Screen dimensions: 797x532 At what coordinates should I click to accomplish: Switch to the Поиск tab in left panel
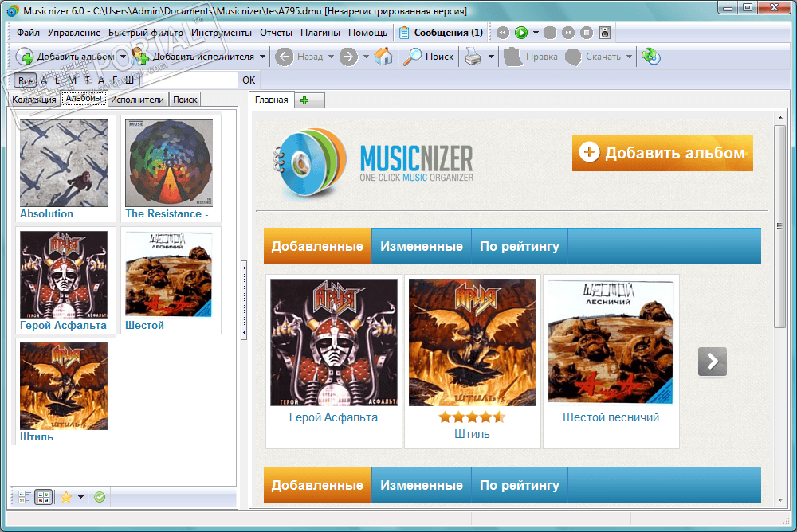coord(185,100)
